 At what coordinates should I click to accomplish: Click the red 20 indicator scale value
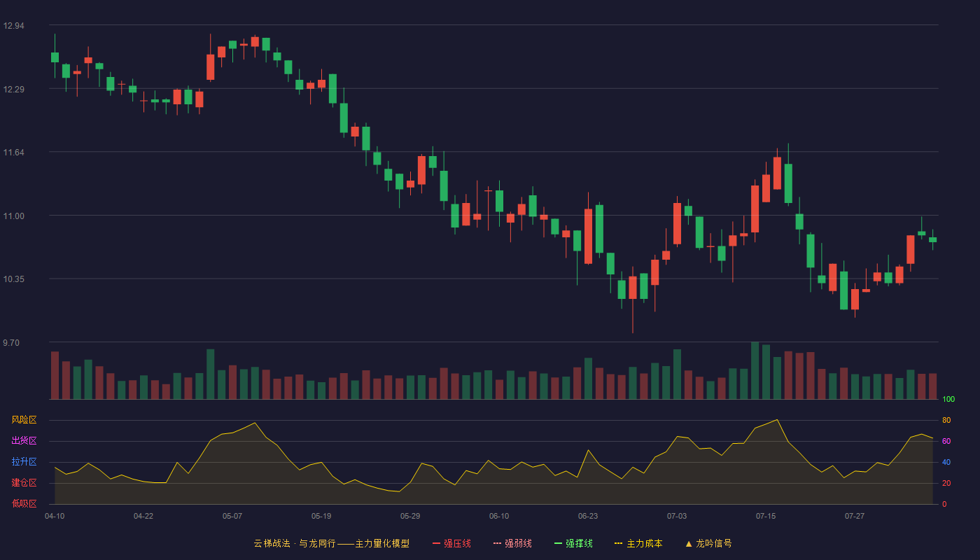pyautogui.click(x=946, y=483)
